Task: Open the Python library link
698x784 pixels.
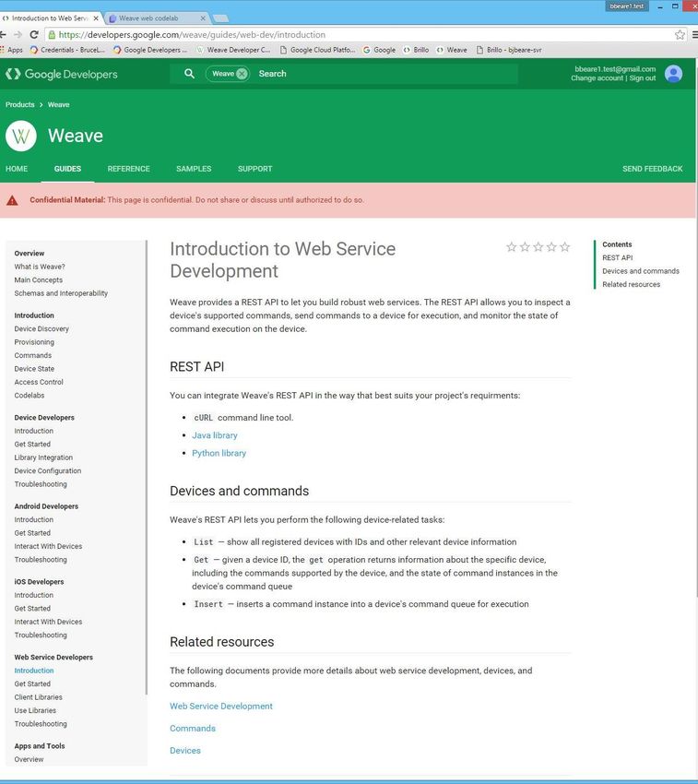Action: coord(219,453)
